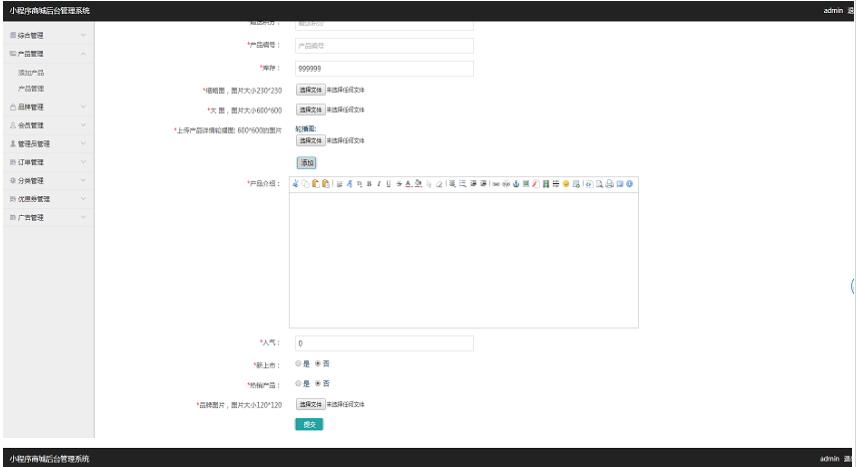Image resolution: width=856 pixels, height=467 pixels.
Task: Select 否 radio for 热销产品
Action: pyautogui.click(x=318, y=383)
